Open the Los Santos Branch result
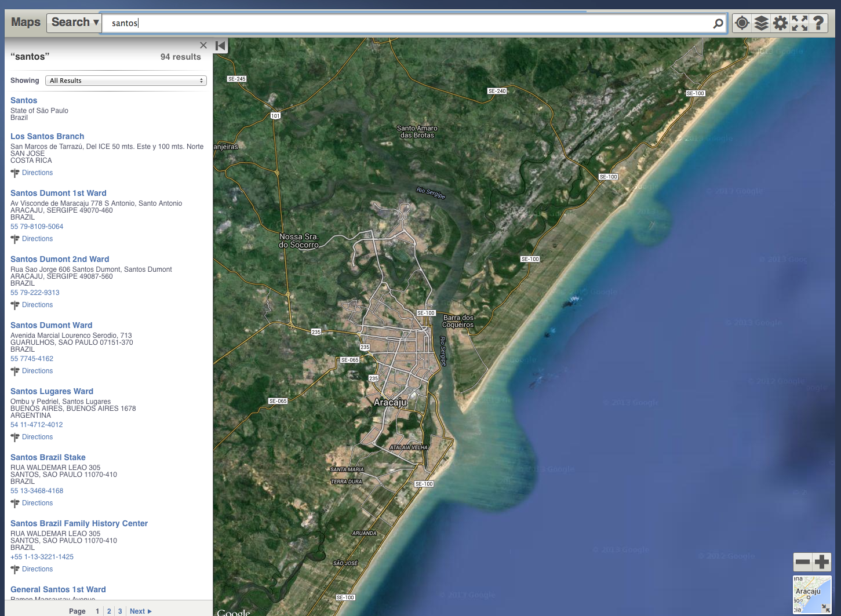Screen dimensions: 841x616 click(48, 136)
